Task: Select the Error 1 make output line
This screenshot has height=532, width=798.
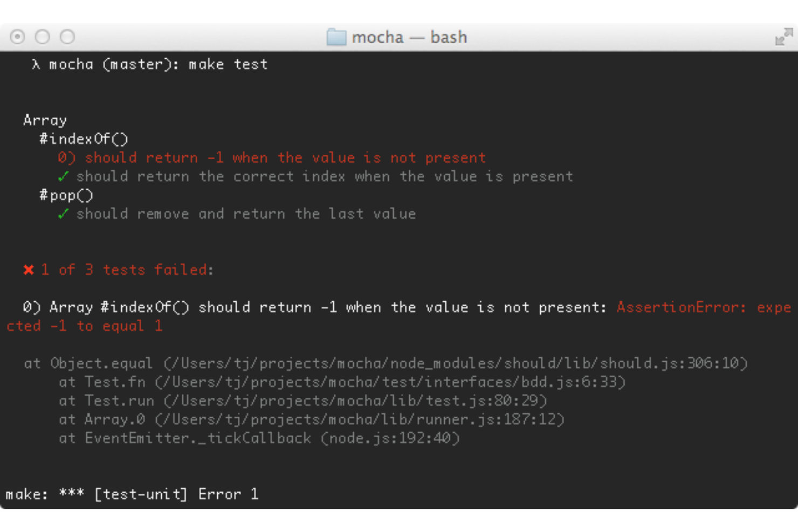Action: (132, 494)
